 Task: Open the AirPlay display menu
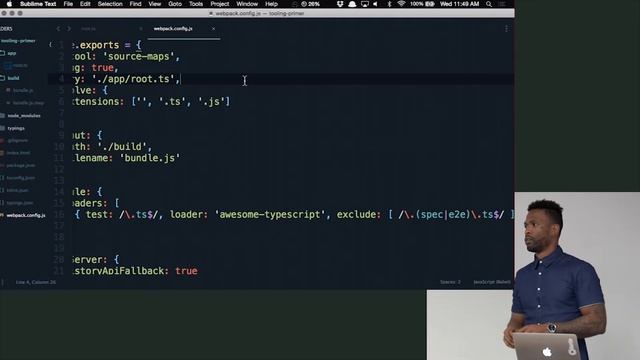click(365, 4)
